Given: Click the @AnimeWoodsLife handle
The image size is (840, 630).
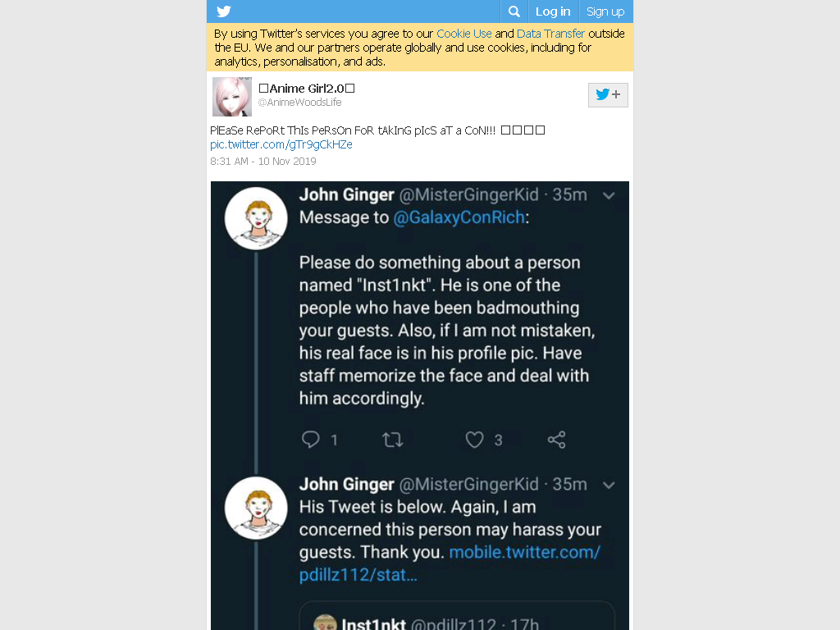Looking at the screenshot, I should (x=300, y=103).
